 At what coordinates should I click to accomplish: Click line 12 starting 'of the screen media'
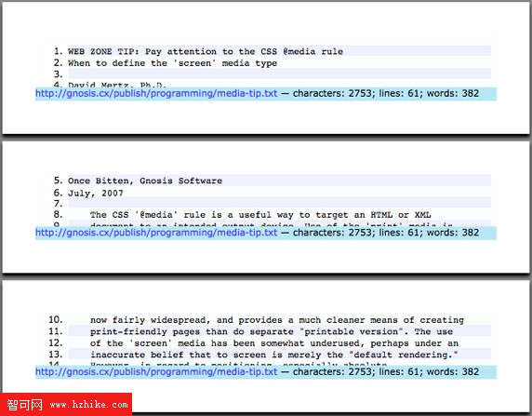click(x=274, y=343)
